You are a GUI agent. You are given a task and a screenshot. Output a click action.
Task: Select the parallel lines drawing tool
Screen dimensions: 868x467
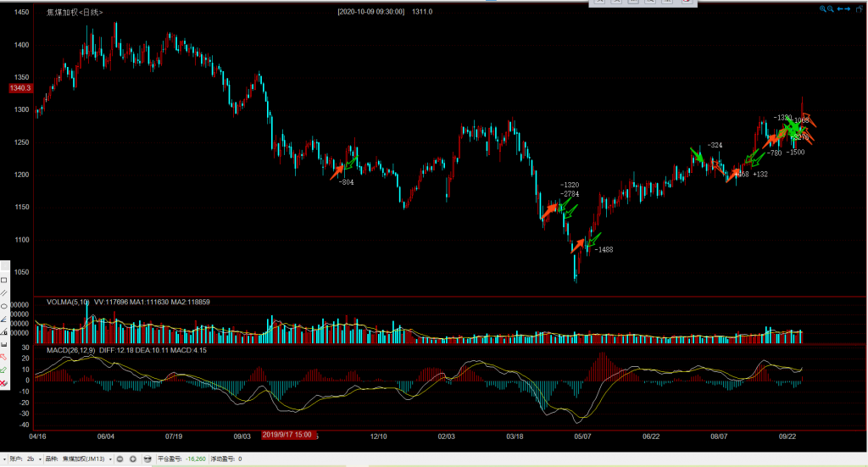click(x=4, y=292)
